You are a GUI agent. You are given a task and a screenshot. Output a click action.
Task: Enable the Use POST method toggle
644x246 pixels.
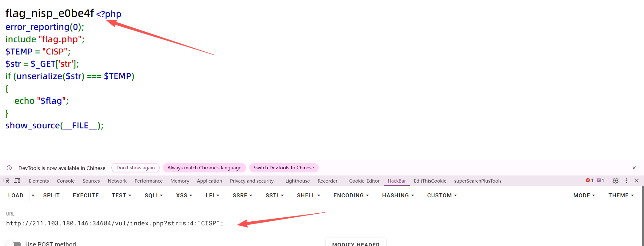tap(14, 244)
